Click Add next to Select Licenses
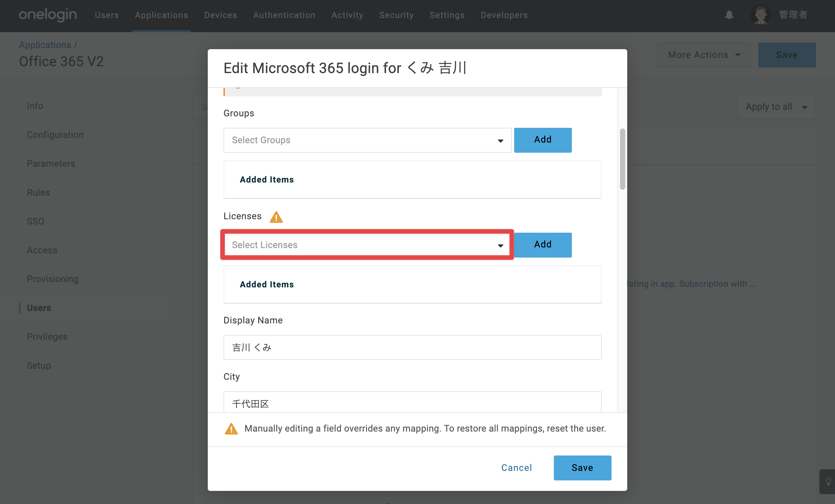Screen dimensions: 835x504 point(543,245)
